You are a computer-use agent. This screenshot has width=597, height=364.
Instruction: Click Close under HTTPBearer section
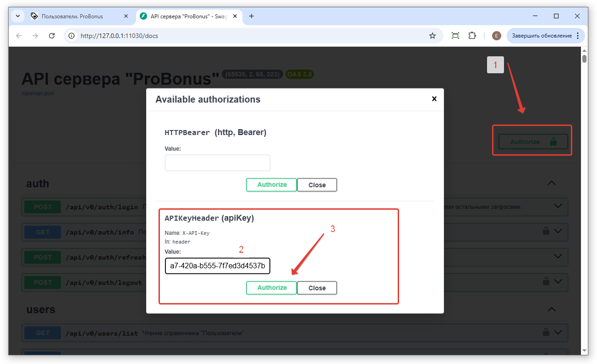pyautogui.click(x=317, y=185)
